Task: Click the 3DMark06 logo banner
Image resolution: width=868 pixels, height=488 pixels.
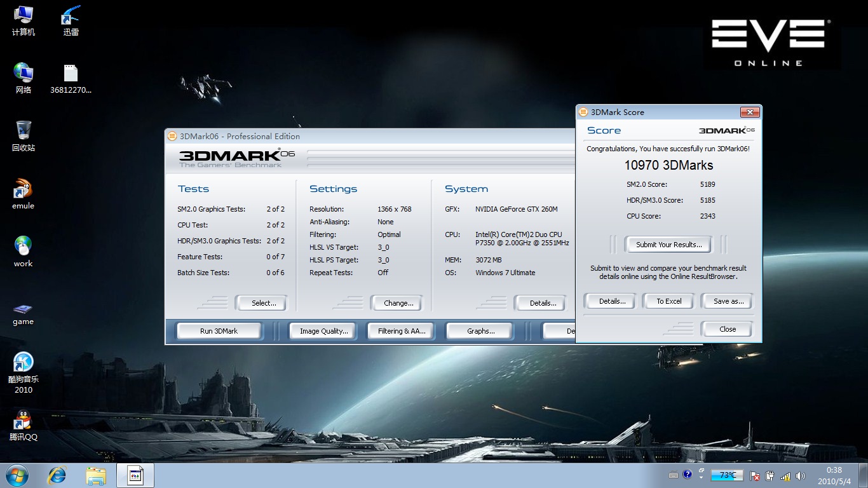Action: (x=237, y=158)
